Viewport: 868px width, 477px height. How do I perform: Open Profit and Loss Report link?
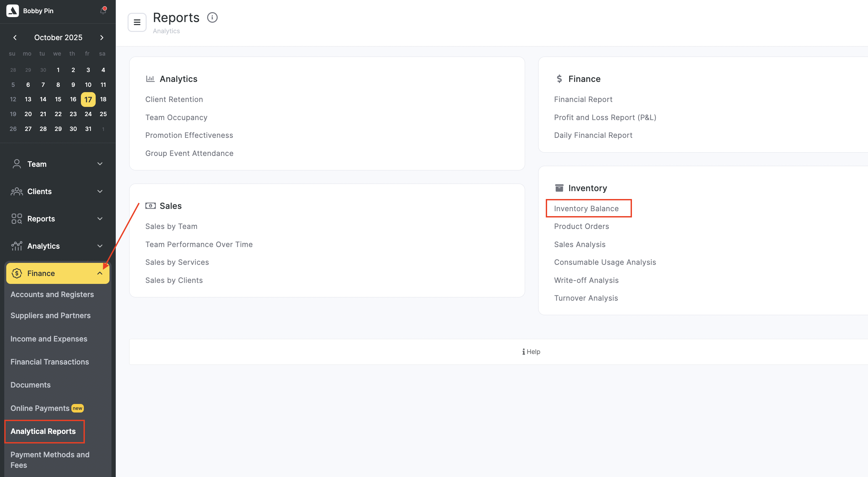pos(605,117)
